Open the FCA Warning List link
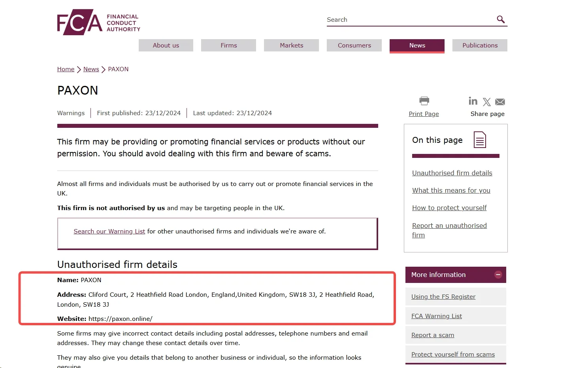588x368 pixels. click(x=437, y=316)
